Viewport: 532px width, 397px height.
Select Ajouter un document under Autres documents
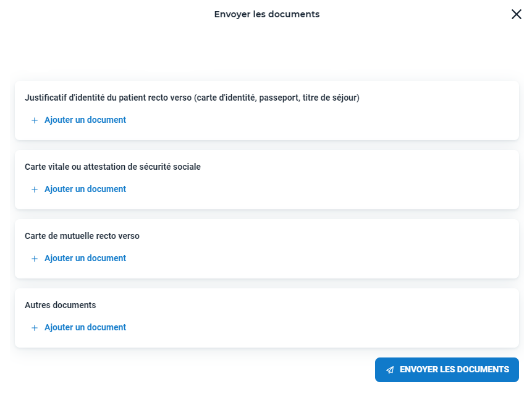(x=85, y=327)
